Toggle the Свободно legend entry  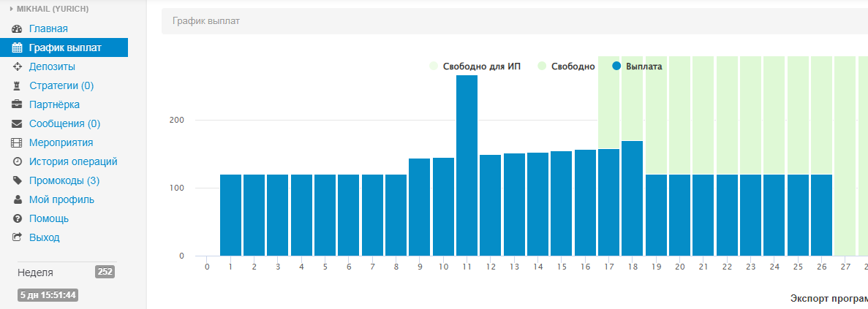[x=566, y=66]
